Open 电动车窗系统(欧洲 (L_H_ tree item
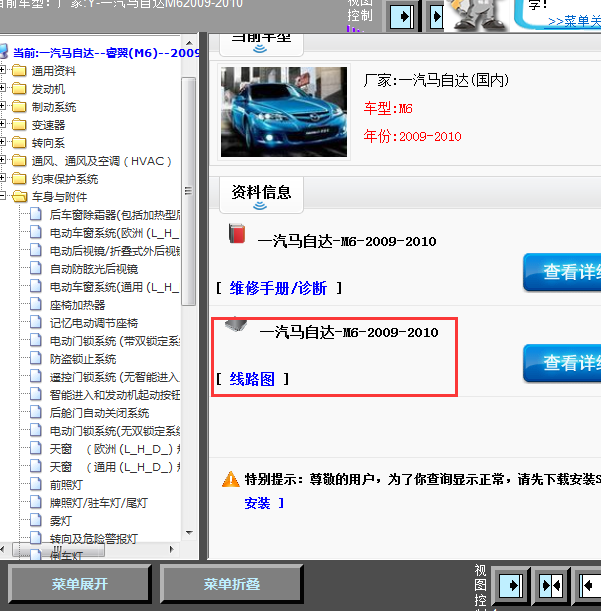 click(x=114, y=233)
